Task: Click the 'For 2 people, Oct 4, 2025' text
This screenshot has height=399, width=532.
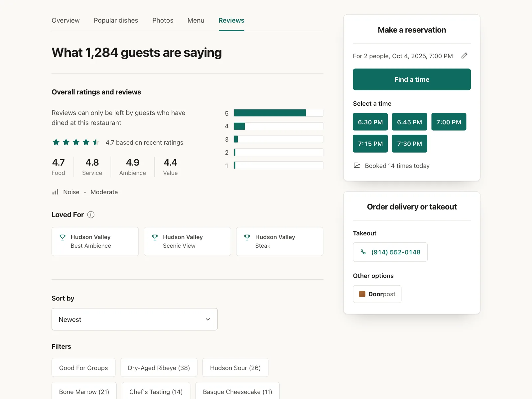Action: [x=403, y=56]
